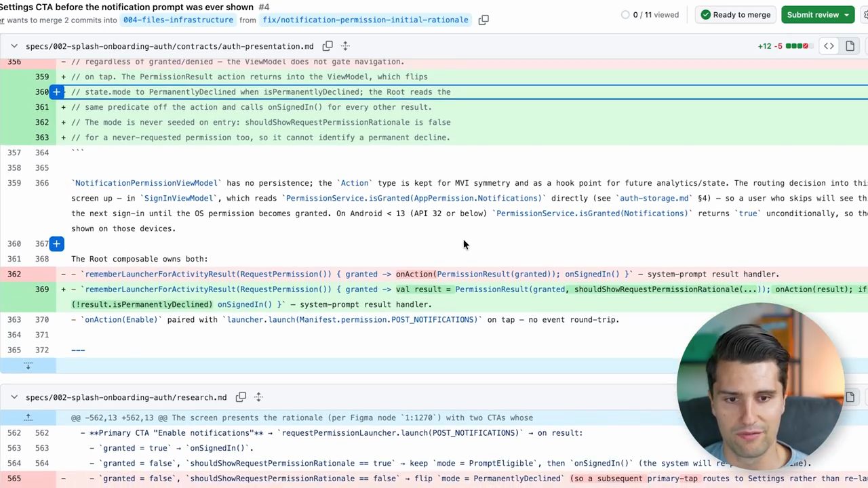Select deleted line number 356
The height and width of the screenshot is (488, 868).
click(14, 62)
